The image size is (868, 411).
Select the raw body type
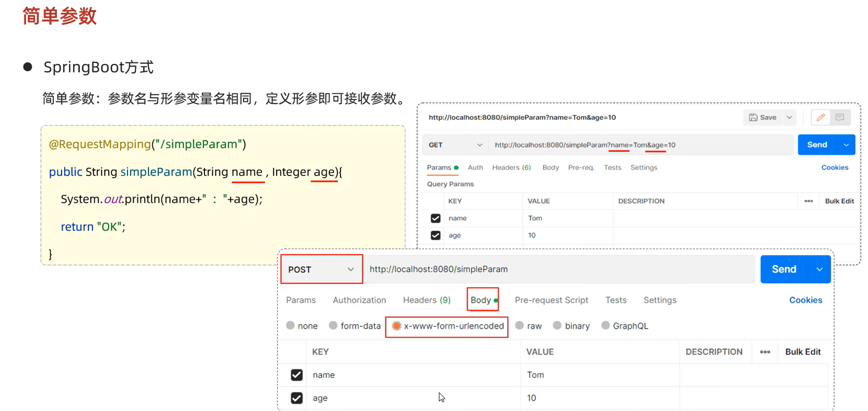click(519, 325)
